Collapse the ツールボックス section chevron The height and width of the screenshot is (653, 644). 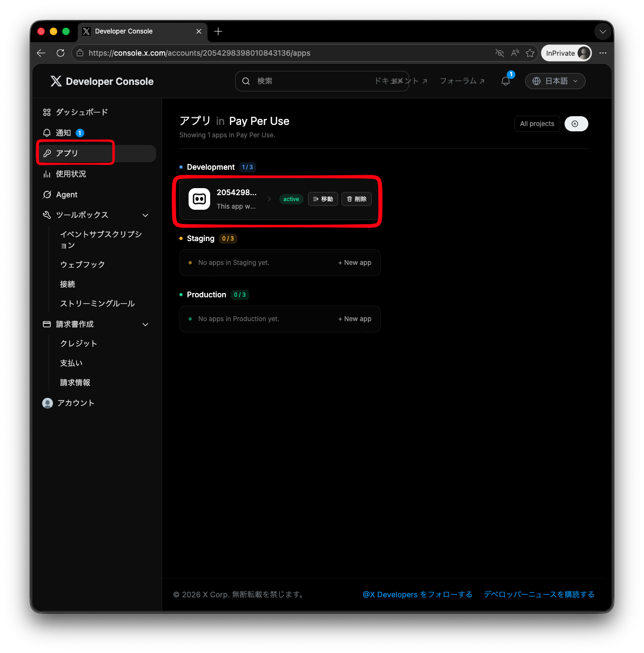tap(145, 215)
